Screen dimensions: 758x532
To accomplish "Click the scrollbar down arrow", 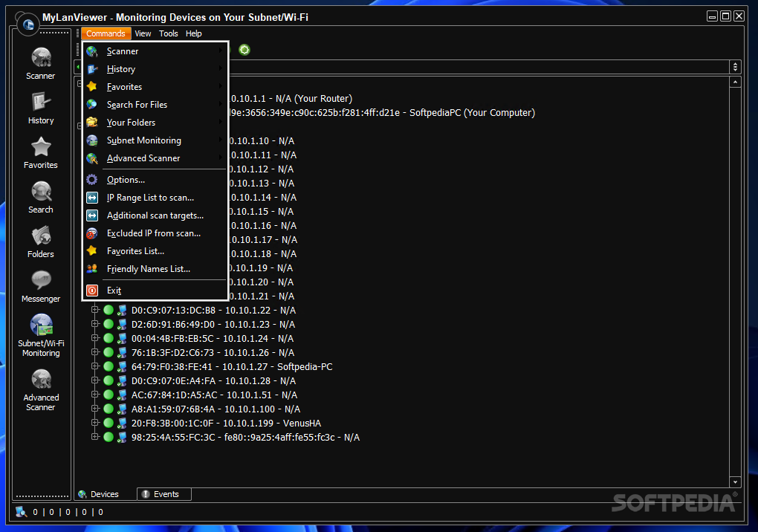I will click(735, 481).
